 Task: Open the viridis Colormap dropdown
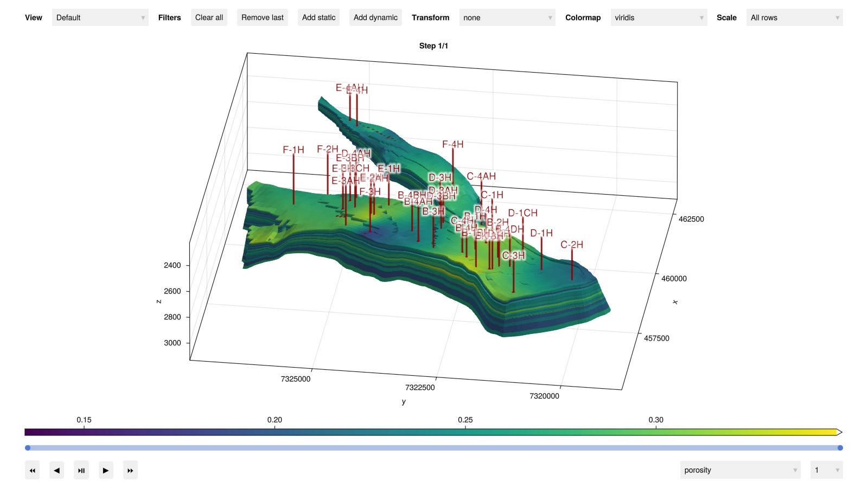coord(659,17)
